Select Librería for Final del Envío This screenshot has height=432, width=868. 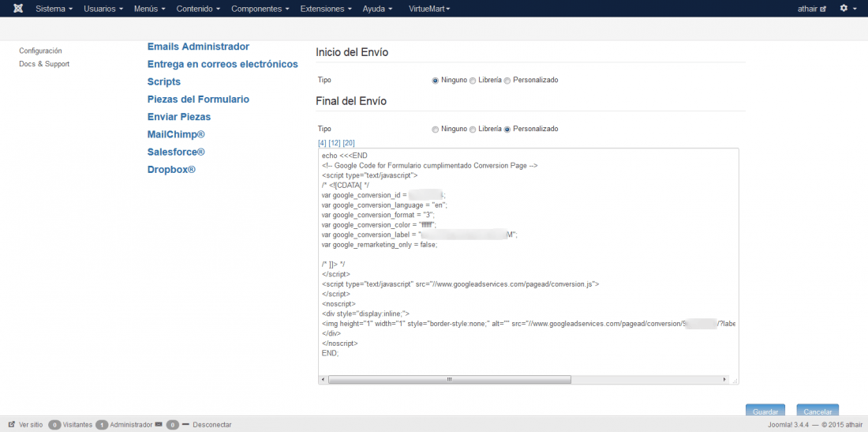(x=472, y=129)
